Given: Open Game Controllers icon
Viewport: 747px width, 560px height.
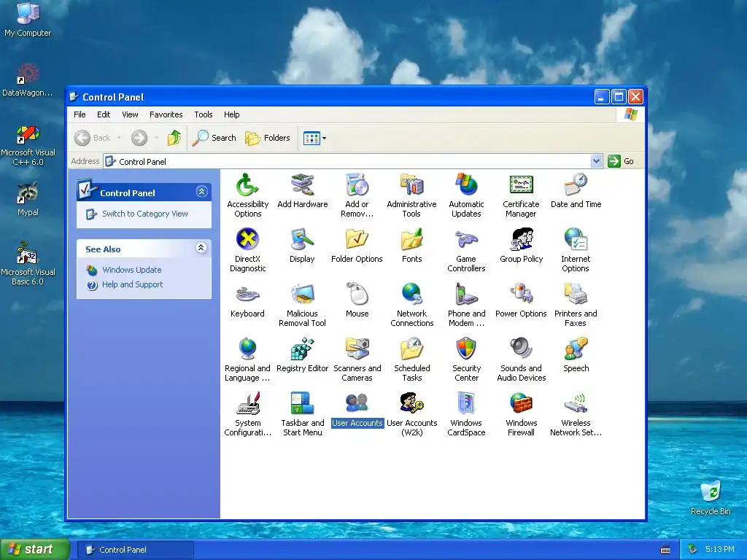Looking at the screenshot, I should [466, 239].
